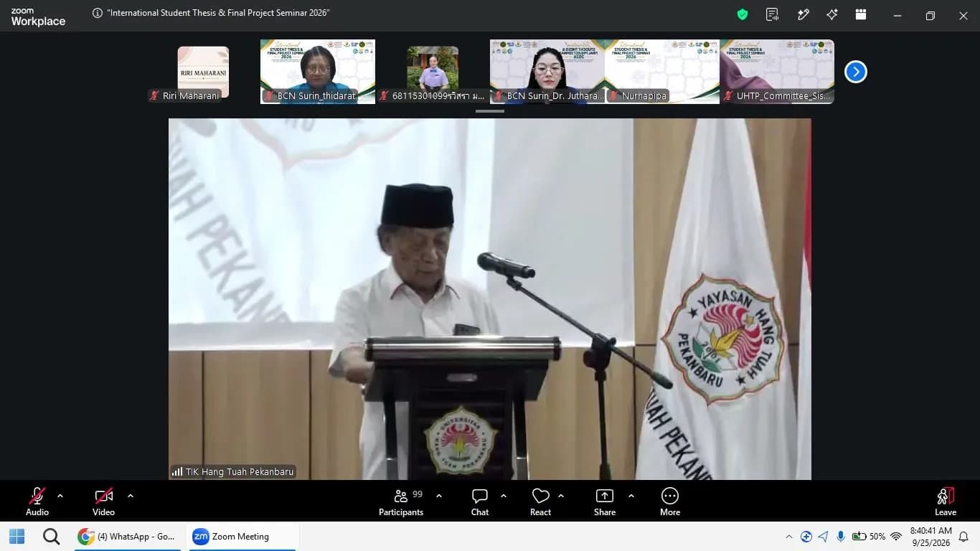This screenshot has height=551, width=980.
Task: Open the Chat panel
Action: [x=480, y=501]
